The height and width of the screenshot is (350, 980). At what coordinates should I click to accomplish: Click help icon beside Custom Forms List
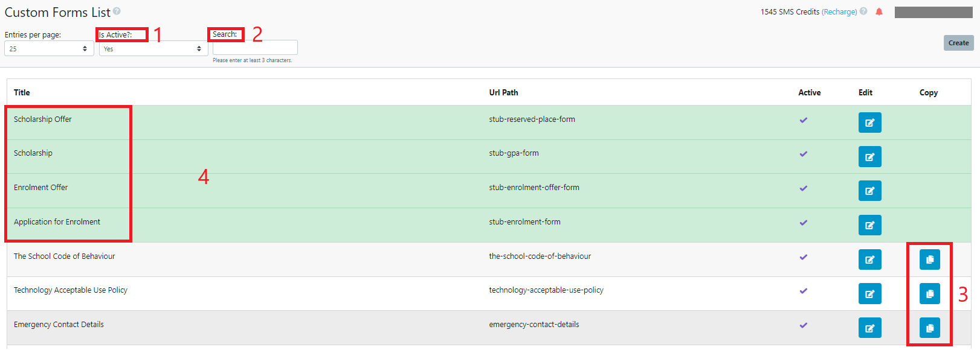pyautogui.click(x=117, y=11)
